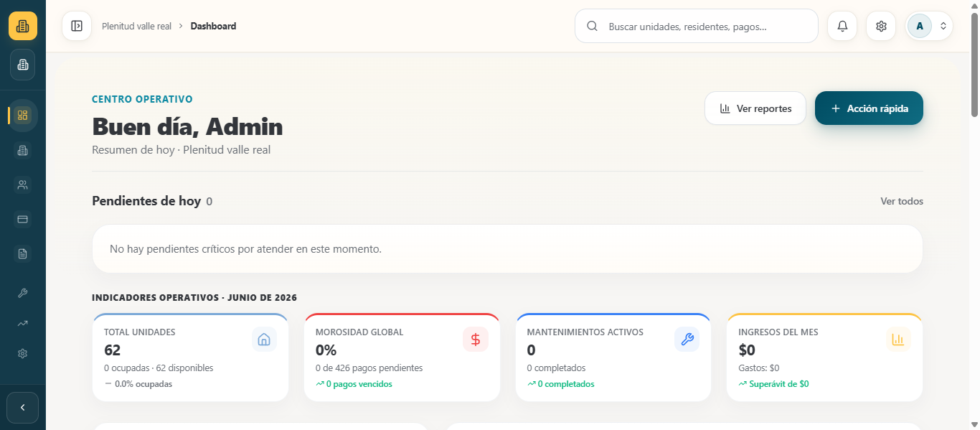
Task: Click the Acción rápida button
Action: (869, 108)
